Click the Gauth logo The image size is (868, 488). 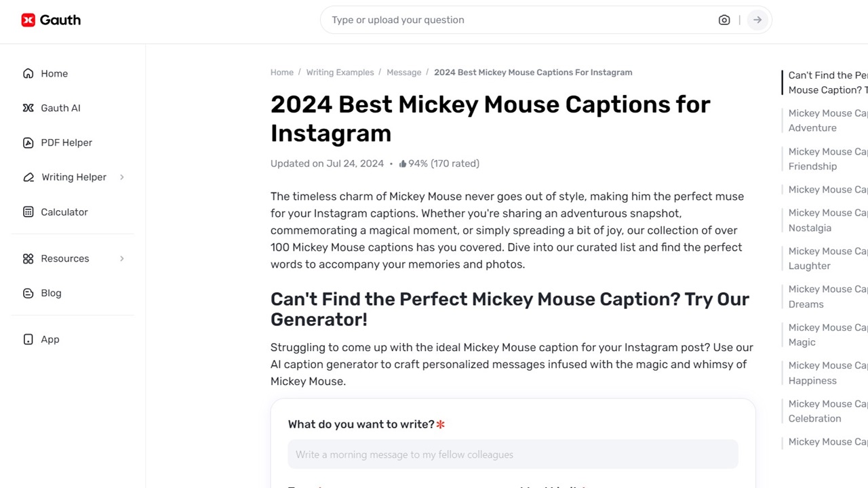coord(50,20)
